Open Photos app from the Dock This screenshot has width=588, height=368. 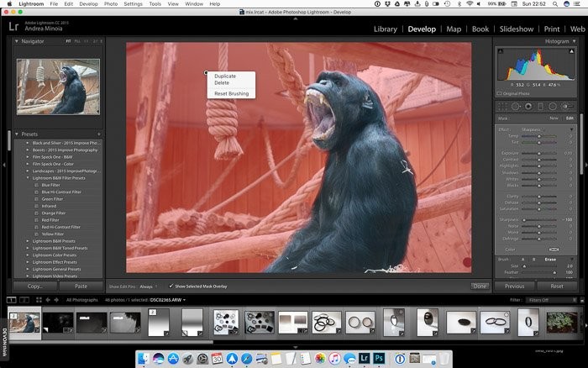tap(320, 359)
